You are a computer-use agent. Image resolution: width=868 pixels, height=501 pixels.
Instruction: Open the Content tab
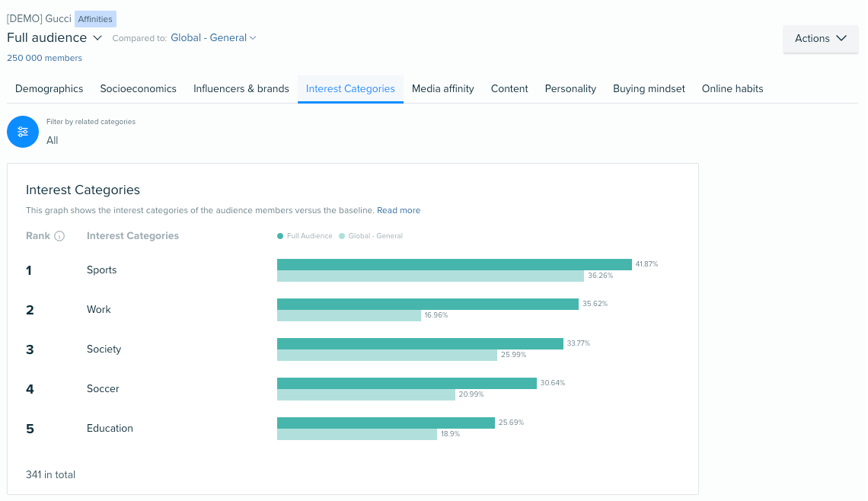509,88
